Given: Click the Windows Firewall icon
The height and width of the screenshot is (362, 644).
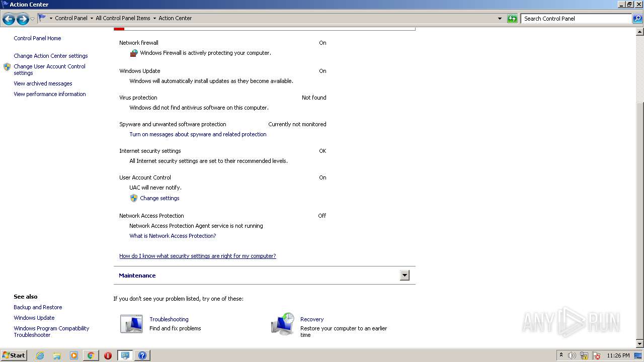Looking at the screenshot, I should click(x=134, y=53).
